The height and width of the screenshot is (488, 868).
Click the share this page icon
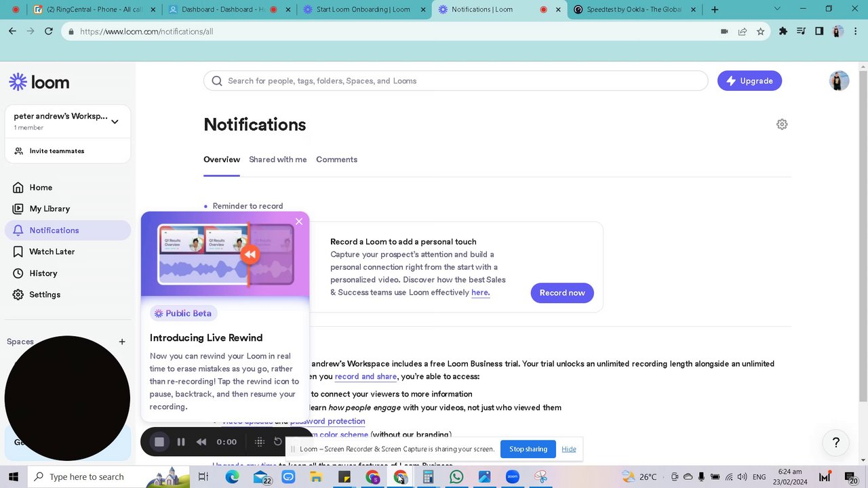[743, 31]
